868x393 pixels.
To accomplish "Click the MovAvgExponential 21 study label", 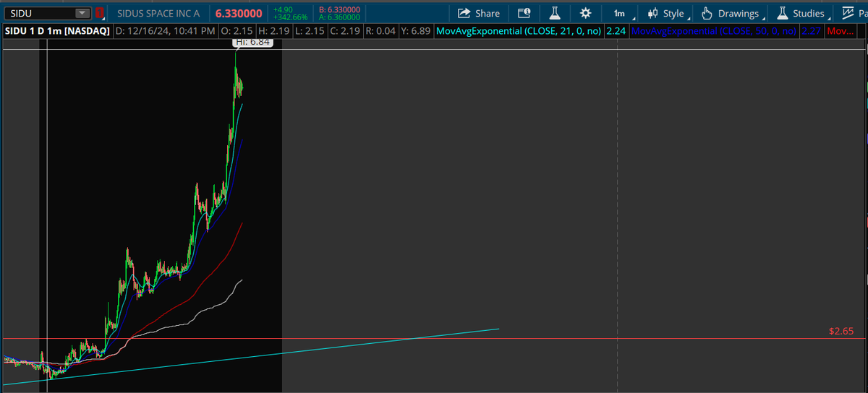I will click(519, 31).
